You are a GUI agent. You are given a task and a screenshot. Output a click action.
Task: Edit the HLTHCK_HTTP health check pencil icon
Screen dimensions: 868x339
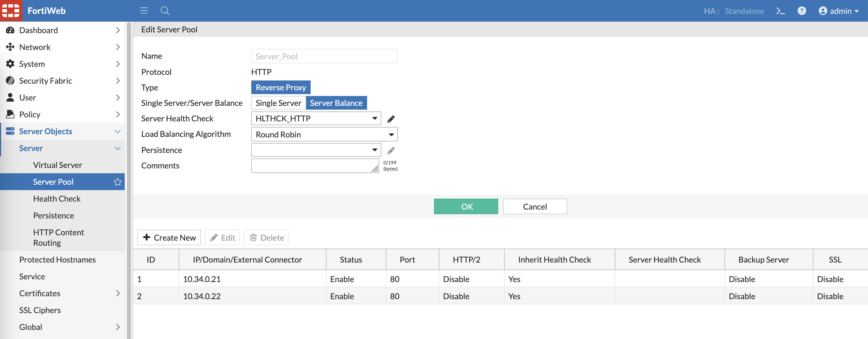point(391,119)
